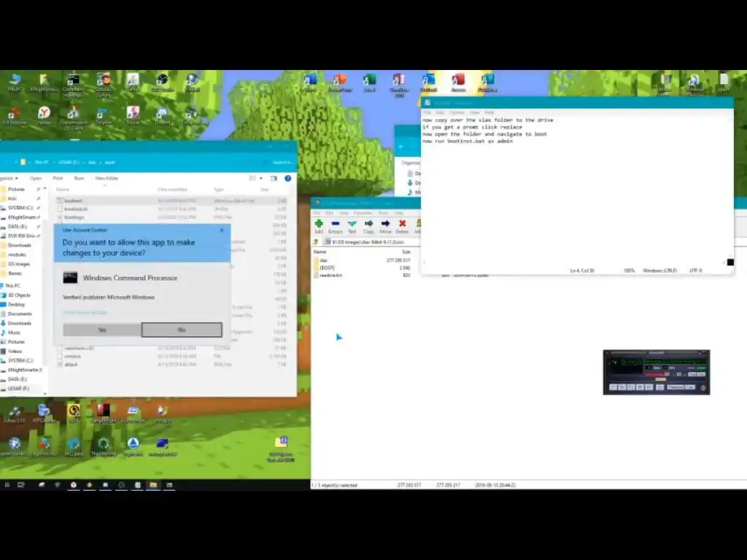Open Explorer help via blue question icon
The height and width of the screenshot is (560, 747).
[287, 178]
